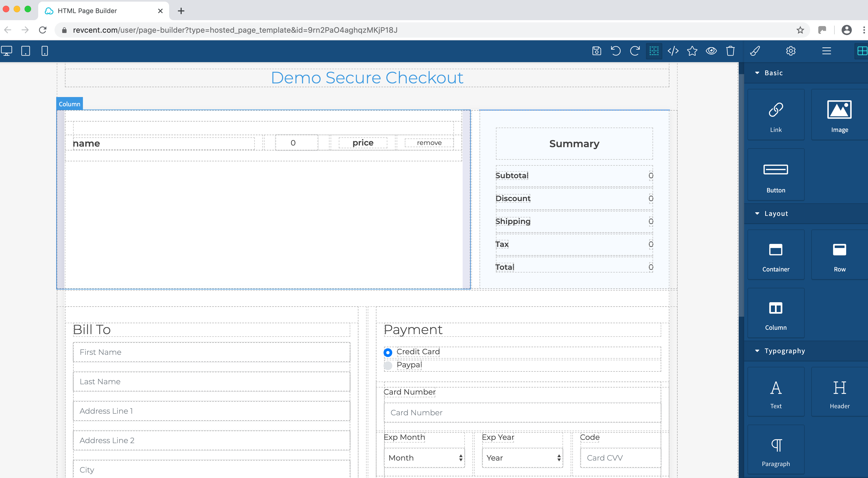
Task: Undo the last change
Action: click(x=616, y=51)
